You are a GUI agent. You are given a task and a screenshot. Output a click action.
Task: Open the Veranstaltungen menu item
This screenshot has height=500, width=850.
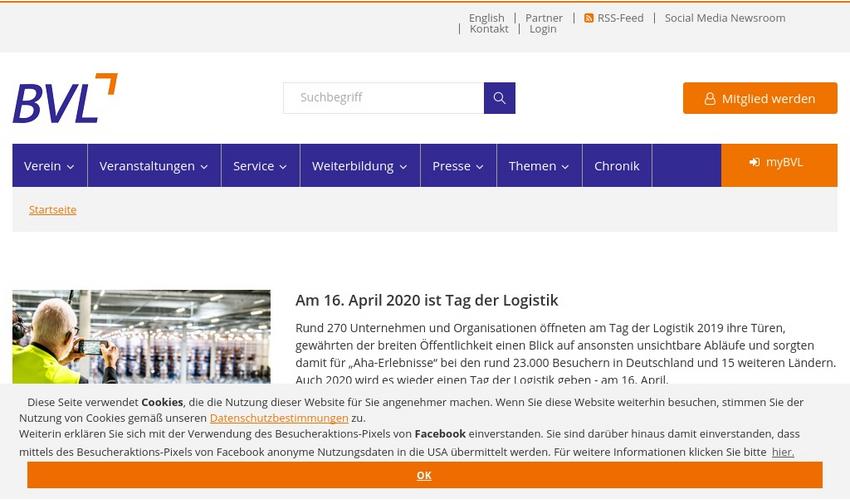coord(154,165)
